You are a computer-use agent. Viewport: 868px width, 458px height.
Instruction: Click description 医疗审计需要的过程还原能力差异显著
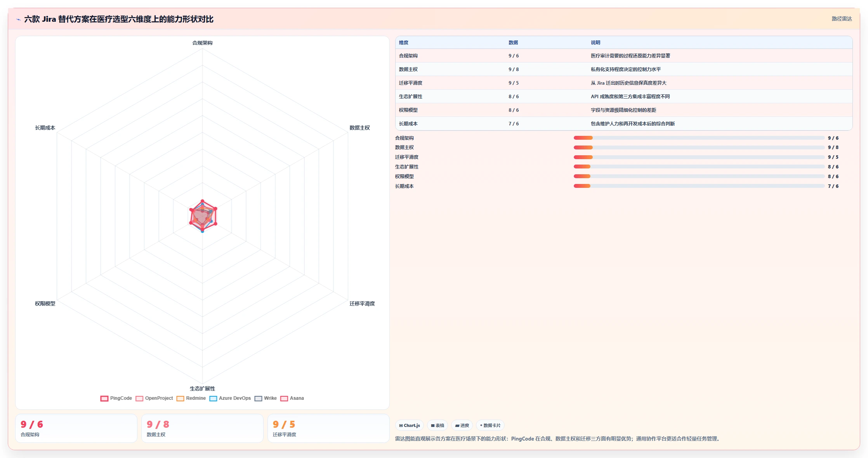[630, 56]
